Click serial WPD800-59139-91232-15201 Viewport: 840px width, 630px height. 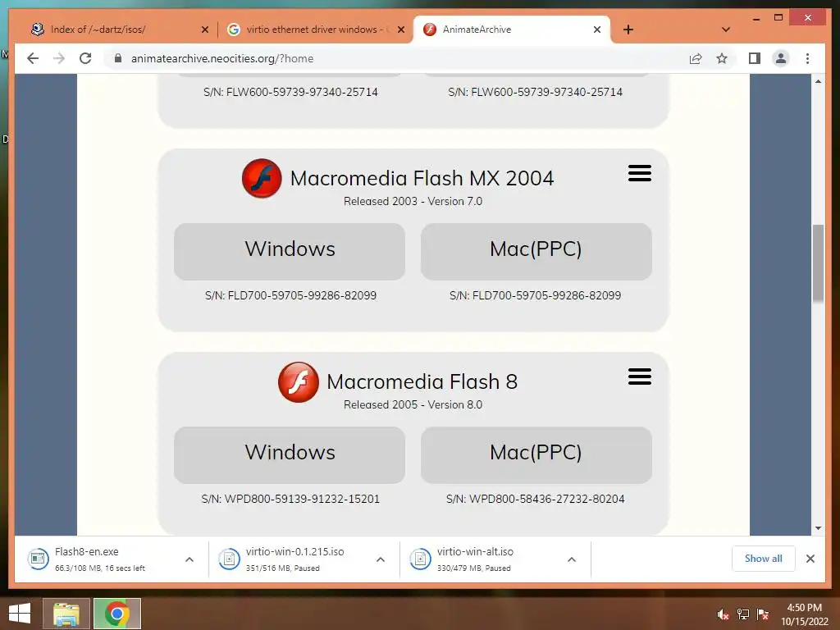click(290, 499)
